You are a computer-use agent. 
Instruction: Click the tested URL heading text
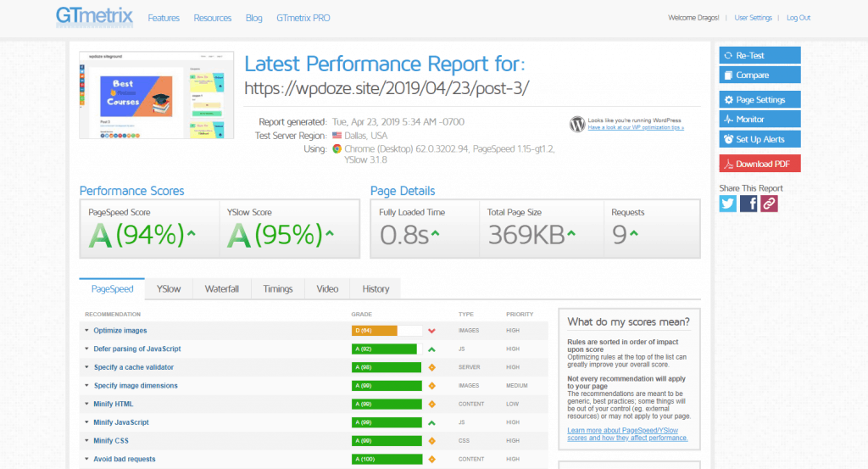387,88
